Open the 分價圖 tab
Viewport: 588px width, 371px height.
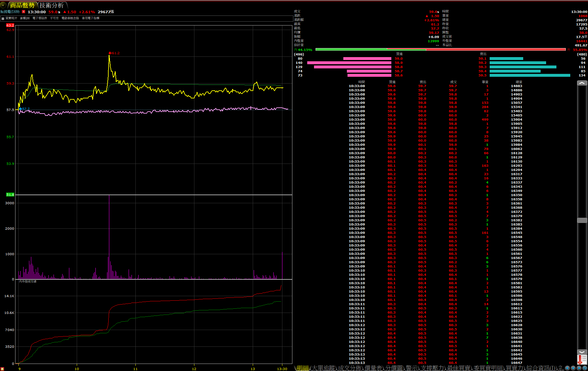pos(394,368)
